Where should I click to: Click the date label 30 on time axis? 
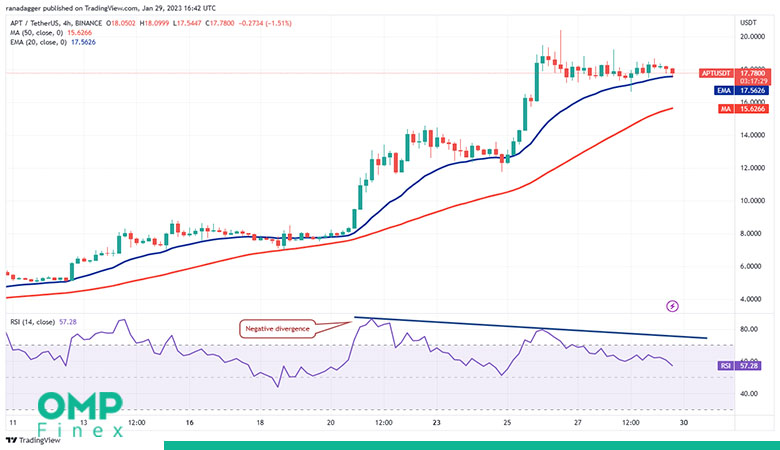coord(683,423)
